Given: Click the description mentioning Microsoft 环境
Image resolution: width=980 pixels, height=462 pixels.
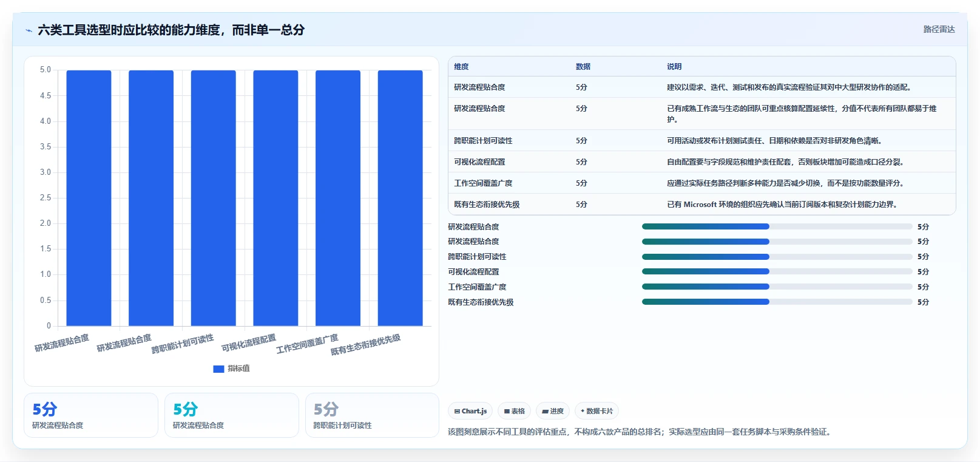Looking at the screenshot, I should [x=782, y=205].
